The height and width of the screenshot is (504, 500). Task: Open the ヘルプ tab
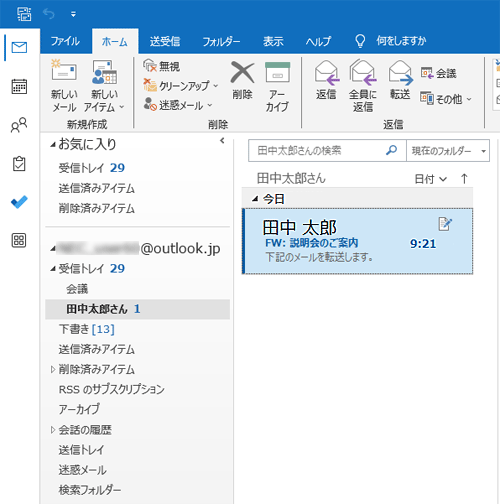click(x=318, y=41)
